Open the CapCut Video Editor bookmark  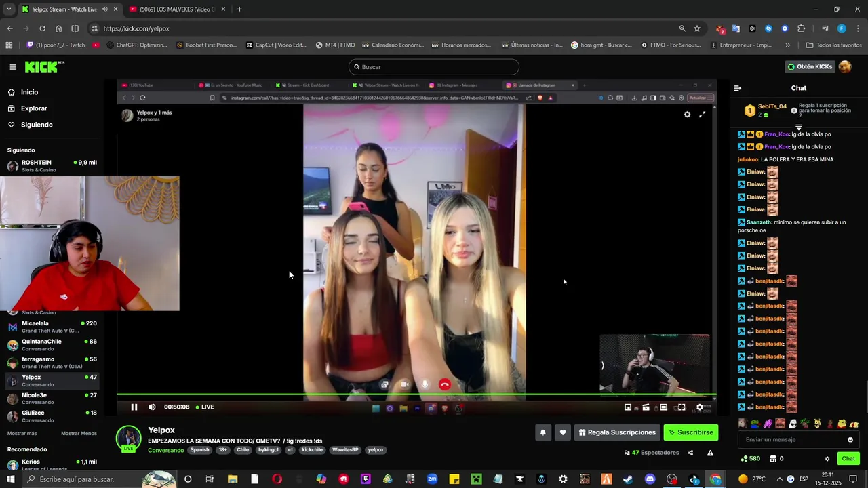coord(277,45)
